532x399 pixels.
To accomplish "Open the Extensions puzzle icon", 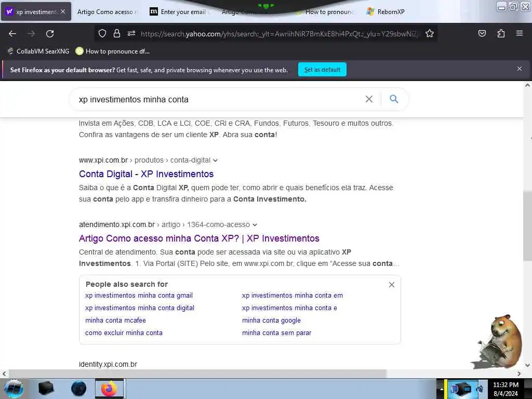I will click(501, 33).
